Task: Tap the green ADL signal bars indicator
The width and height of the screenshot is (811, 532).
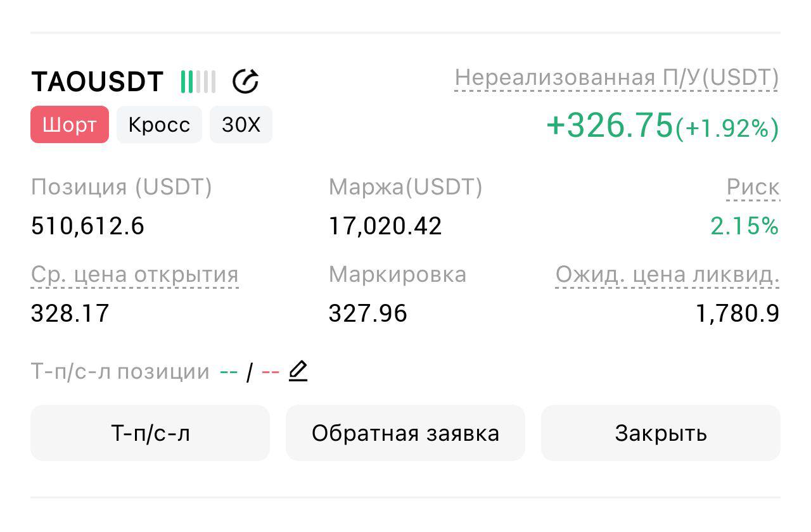Action: [198, 82]
